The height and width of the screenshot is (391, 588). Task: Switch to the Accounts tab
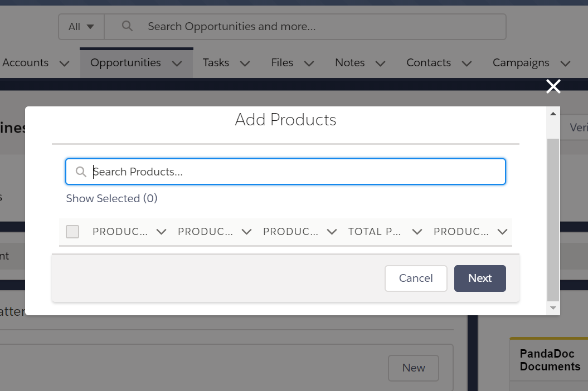(26, 63)
